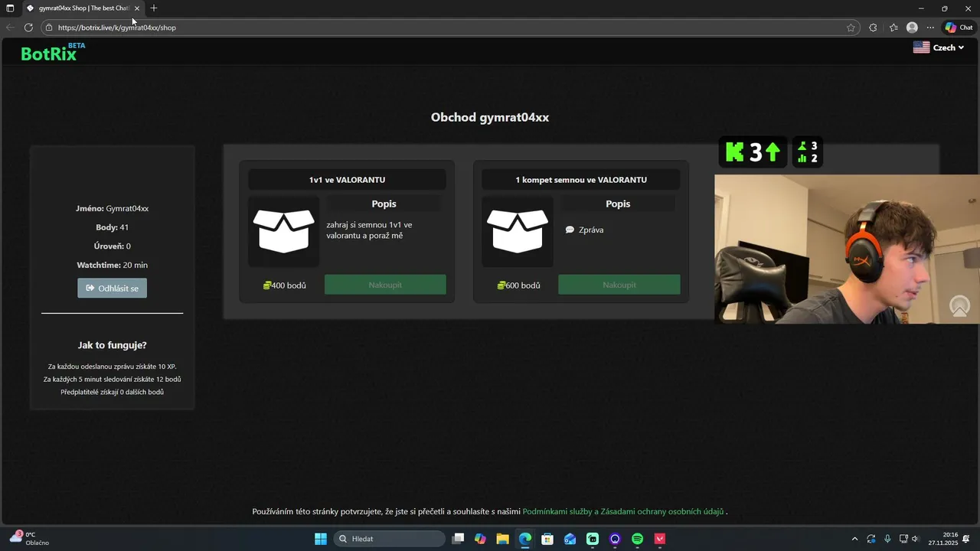Viewport: 980px width, 551px height.
Task: Bookmark this page with the star icon
Action: (851, 28)
